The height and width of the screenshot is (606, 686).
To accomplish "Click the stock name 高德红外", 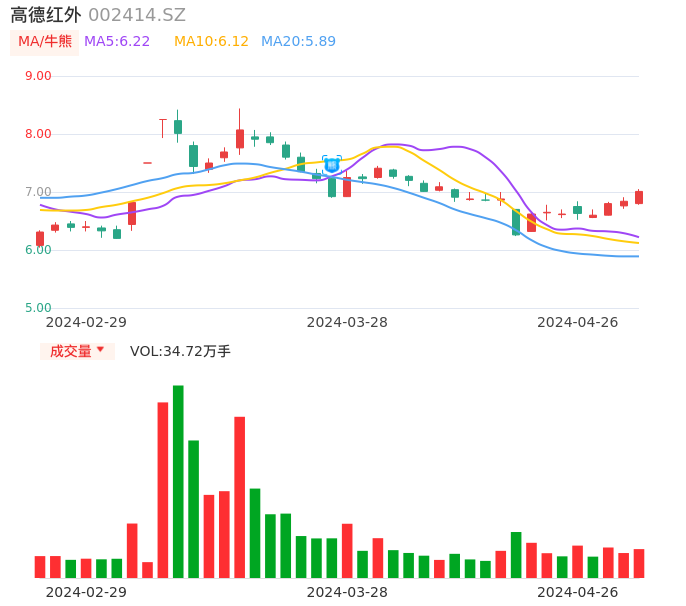I will click(46, 15).
